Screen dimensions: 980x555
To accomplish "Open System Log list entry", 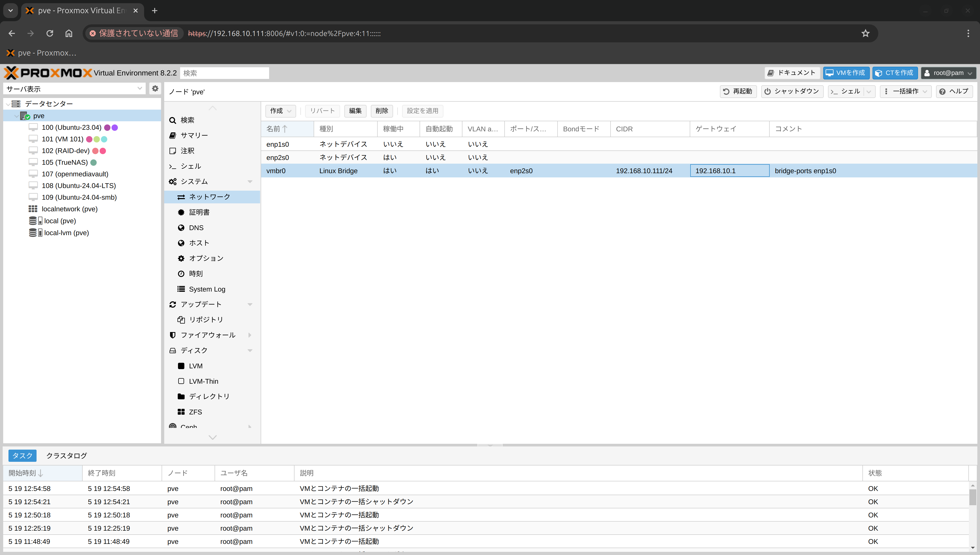I will (207, 289).
